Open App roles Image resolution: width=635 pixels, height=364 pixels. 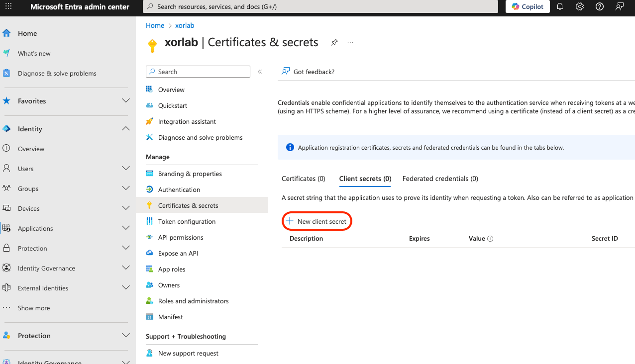point(172,269)
